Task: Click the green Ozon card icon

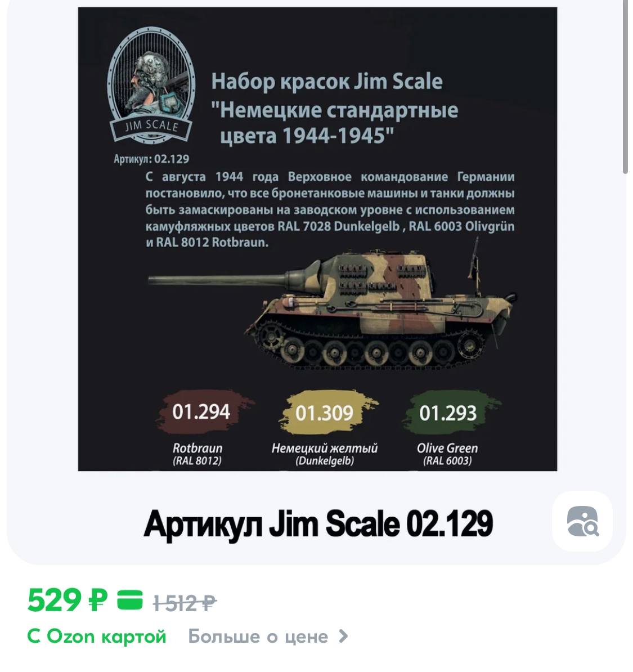Action: click(130, 599)
